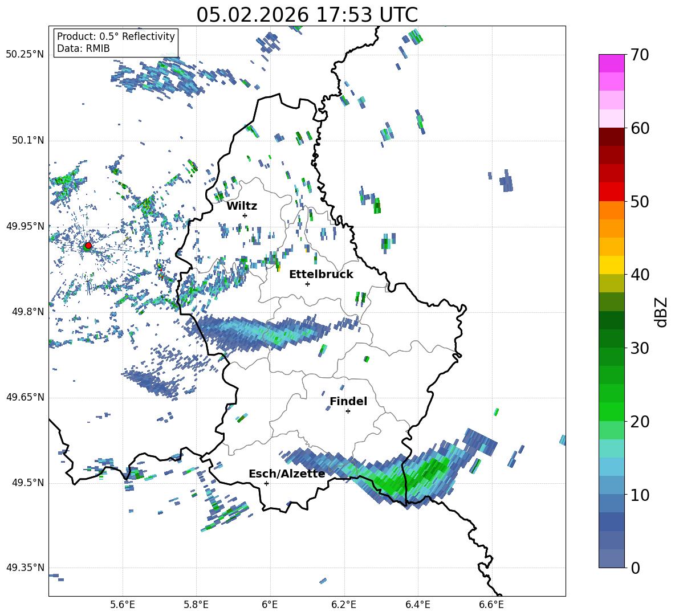Screen dimensions: 675x616
Task: Click the Findel station cross marker
Action: [348, 411]
